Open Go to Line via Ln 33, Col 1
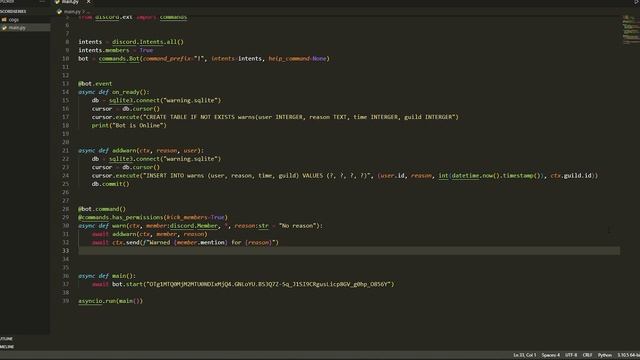This screenshot has height=360, width=640. coord(524,355)
